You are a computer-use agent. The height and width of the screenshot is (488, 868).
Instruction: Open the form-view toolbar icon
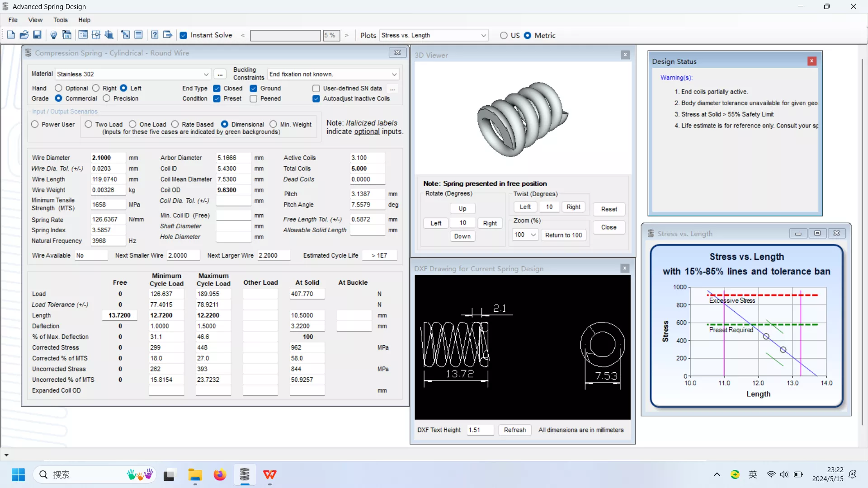click(83, 35)
